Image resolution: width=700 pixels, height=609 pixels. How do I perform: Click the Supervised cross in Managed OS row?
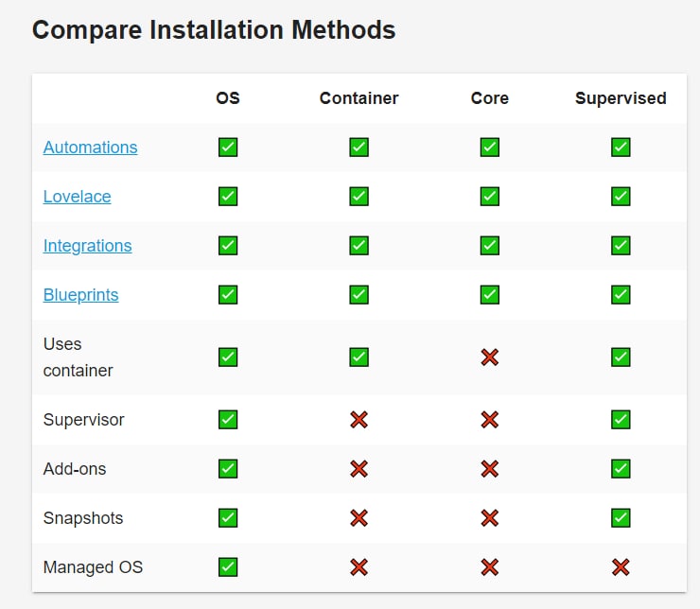coord(621,567)
